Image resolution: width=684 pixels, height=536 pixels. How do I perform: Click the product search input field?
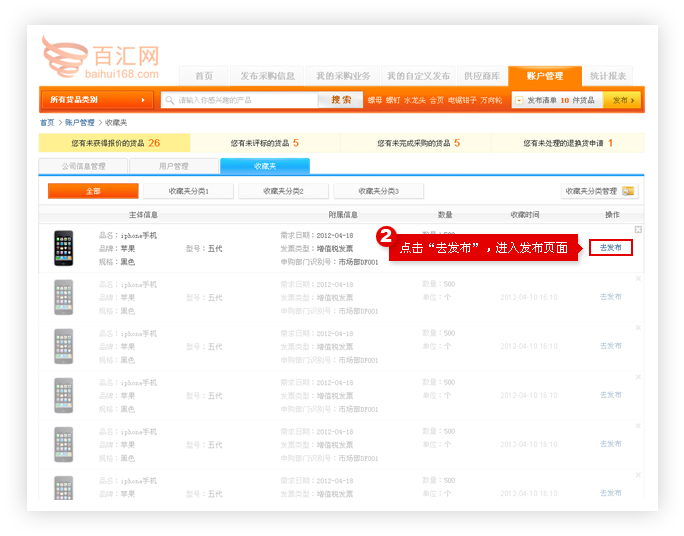[245, 100]
